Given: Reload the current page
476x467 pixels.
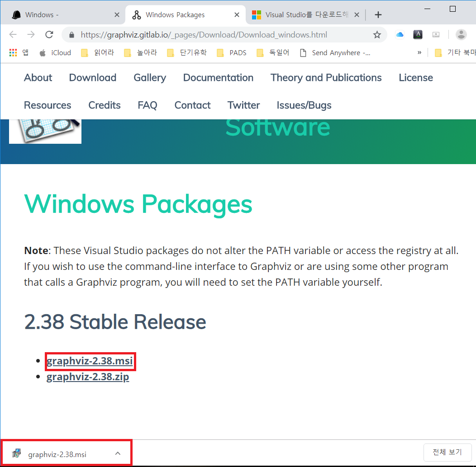Looking at the screenshot, I should 49,34.
